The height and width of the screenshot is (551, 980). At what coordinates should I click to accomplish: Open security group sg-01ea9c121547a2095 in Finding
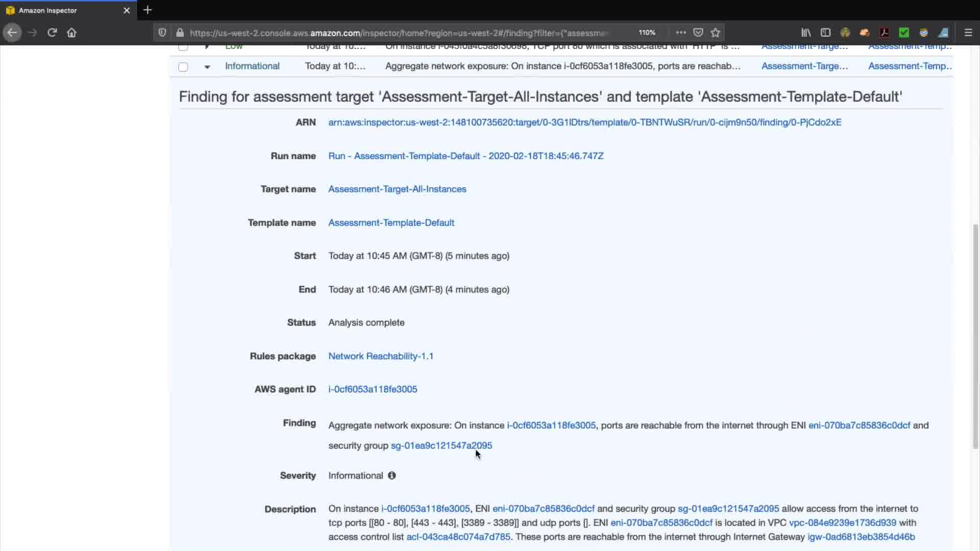[441, 445]
